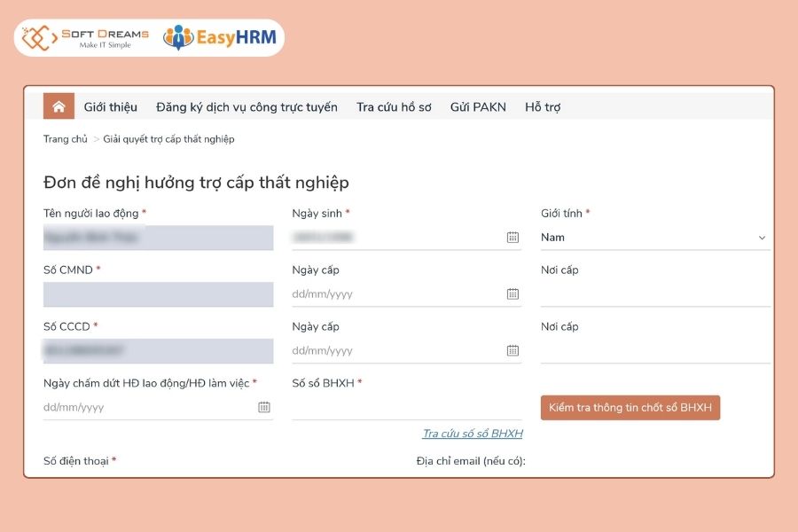Click the orange home icon

click(59, 106)
